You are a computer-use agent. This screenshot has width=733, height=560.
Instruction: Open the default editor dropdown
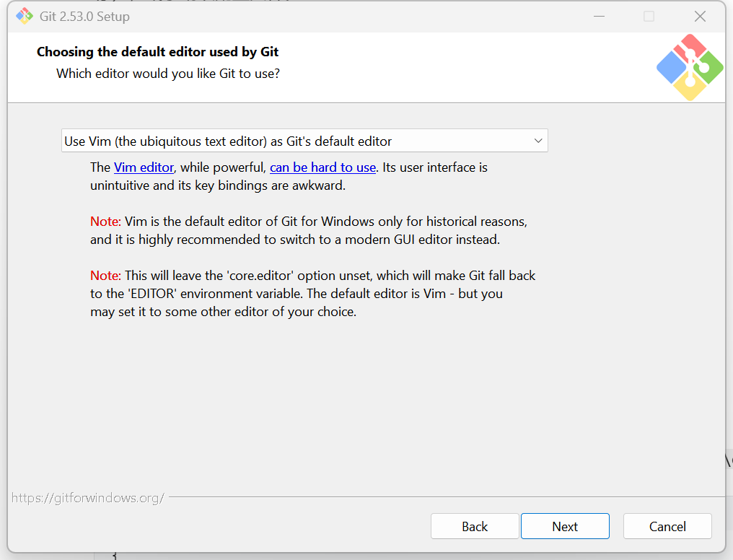tap(304, 141)
